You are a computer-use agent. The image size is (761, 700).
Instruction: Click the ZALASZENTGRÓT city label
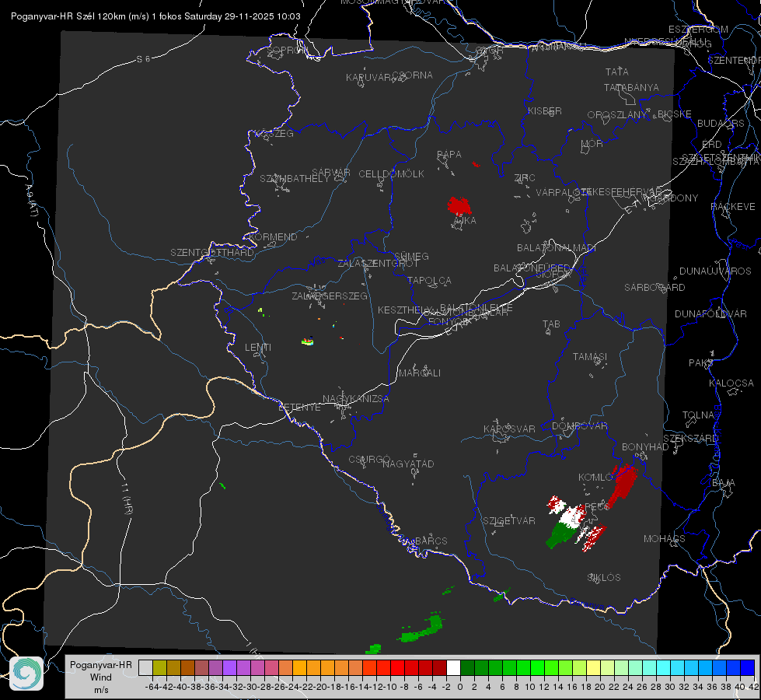[378, 264]
